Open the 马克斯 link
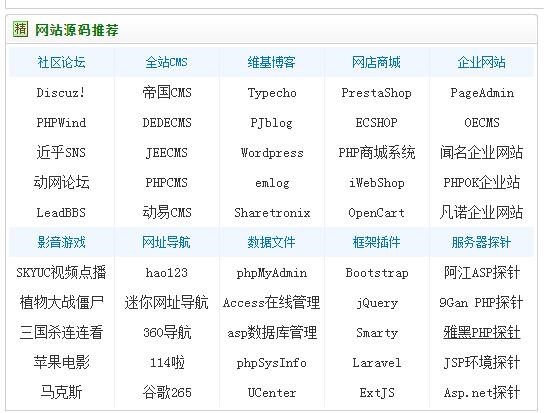 click(61, 393)
